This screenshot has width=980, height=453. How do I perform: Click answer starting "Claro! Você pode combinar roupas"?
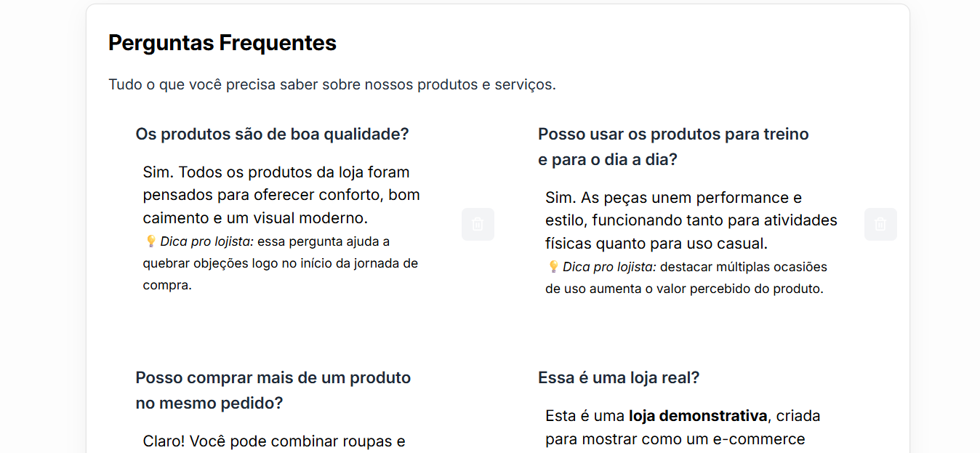coord(273,441)
